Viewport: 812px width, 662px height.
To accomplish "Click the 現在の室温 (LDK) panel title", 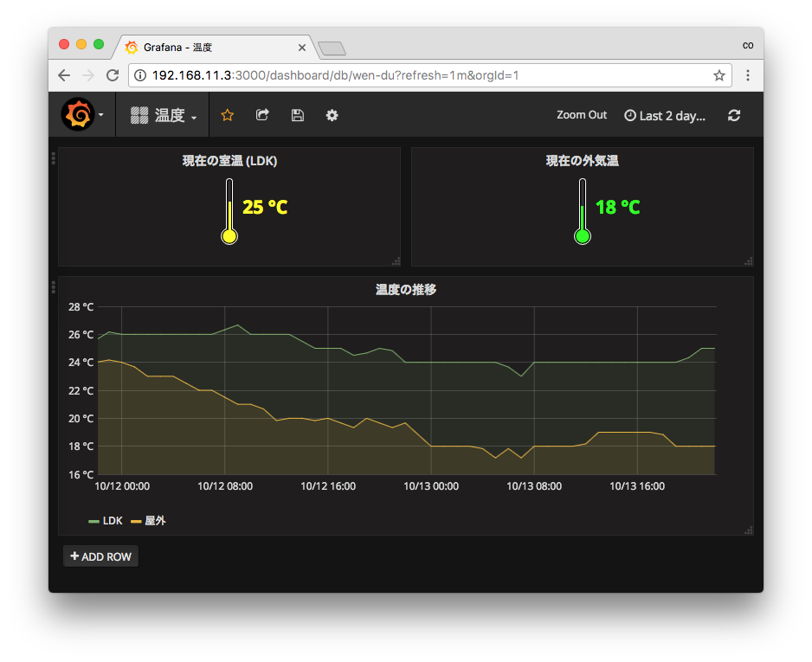I will pyautogui.click(x=229, y=161).
